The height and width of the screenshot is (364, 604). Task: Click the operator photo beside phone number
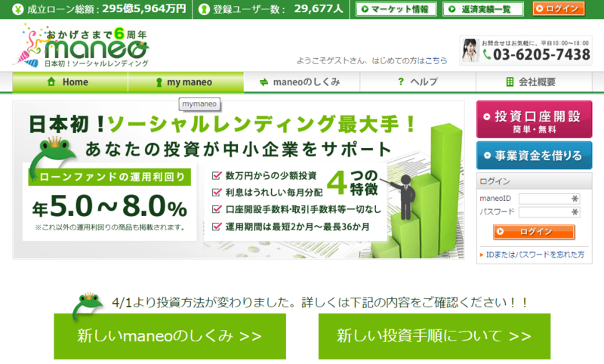470,50
